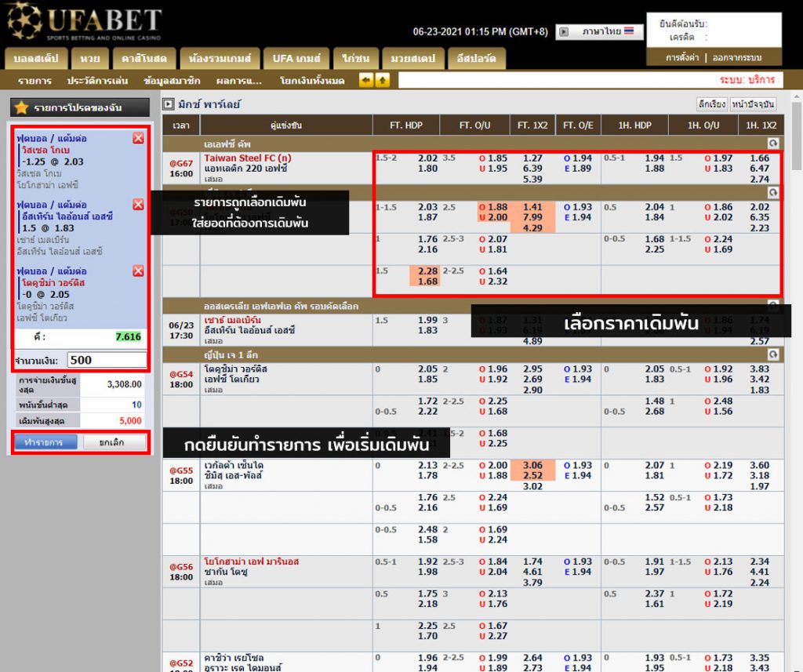The width and height of the screenshot is (803, 672).
Task: Click the left yellow arrow icon in the brown menu bar
Action: coord(365,80)
